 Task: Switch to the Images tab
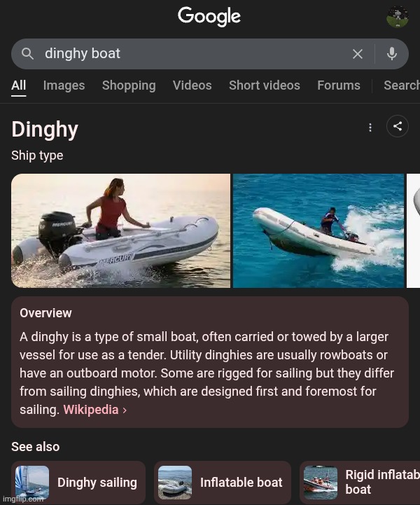(x=64, y=85)
